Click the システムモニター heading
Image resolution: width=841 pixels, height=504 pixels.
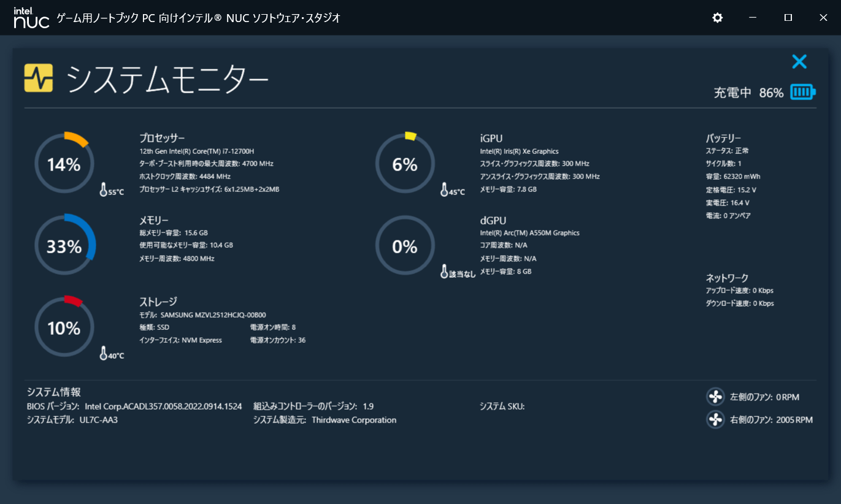(167, 78)
